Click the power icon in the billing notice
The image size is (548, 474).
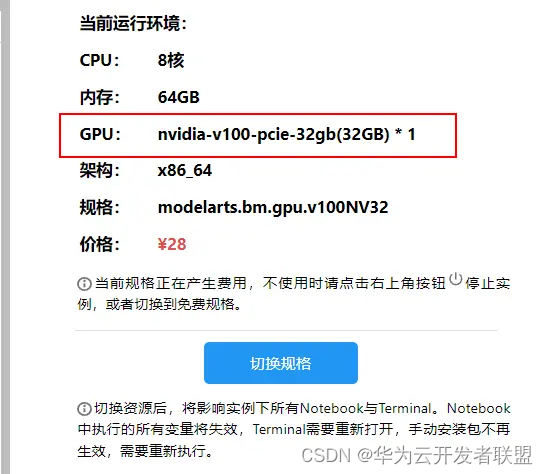(x=455, y=279)
